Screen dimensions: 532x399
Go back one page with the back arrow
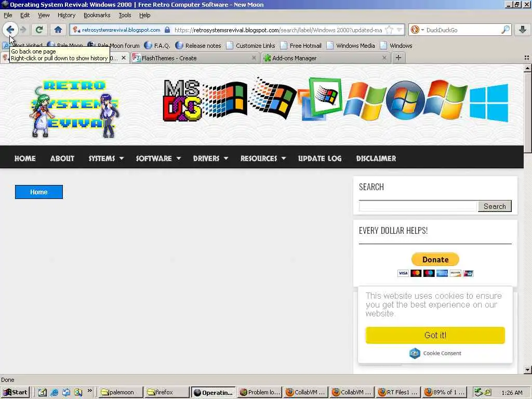tap(10, 30)
